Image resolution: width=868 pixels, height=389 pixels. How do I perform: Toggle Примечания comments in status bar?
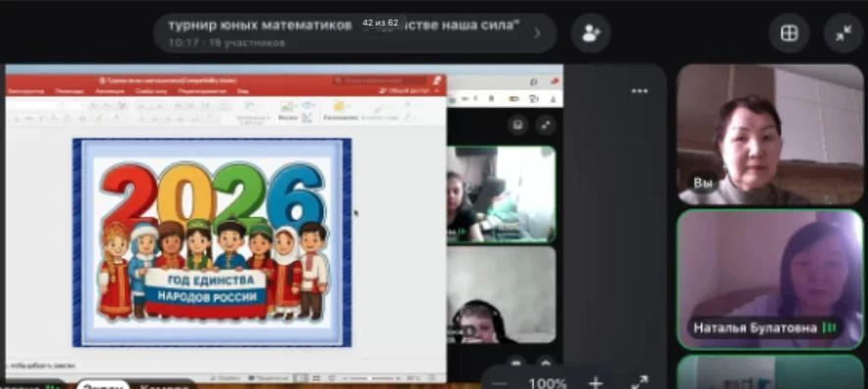[x=268, y=378]
